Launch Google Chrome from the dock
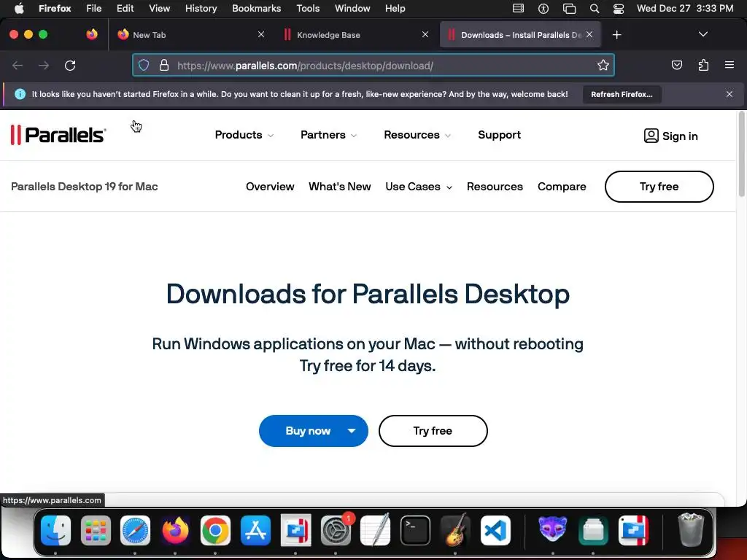The width and height of the screenshot is (747, 560). click(x=215, y=531)
